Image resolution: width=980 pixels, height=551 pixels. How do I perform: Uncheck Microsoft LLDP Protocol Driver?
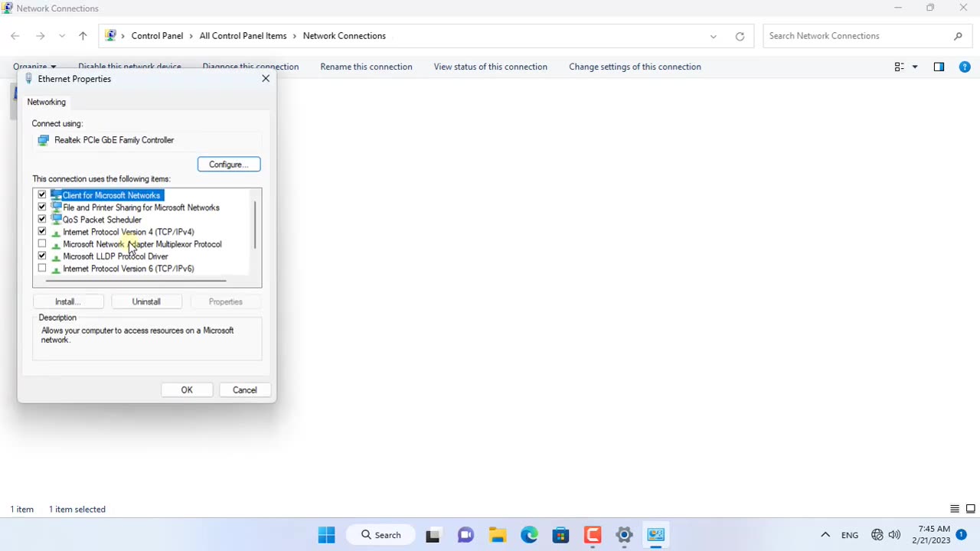[42, 256]
